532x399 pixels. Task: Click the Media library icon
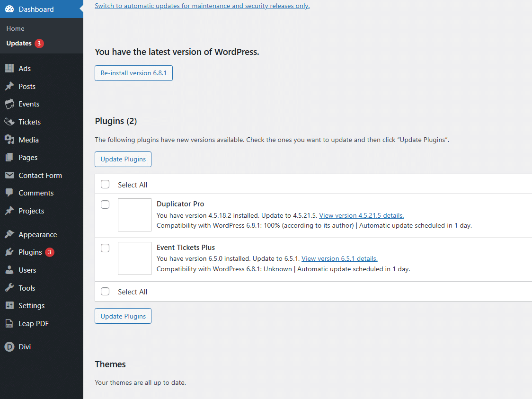(9, 140)
